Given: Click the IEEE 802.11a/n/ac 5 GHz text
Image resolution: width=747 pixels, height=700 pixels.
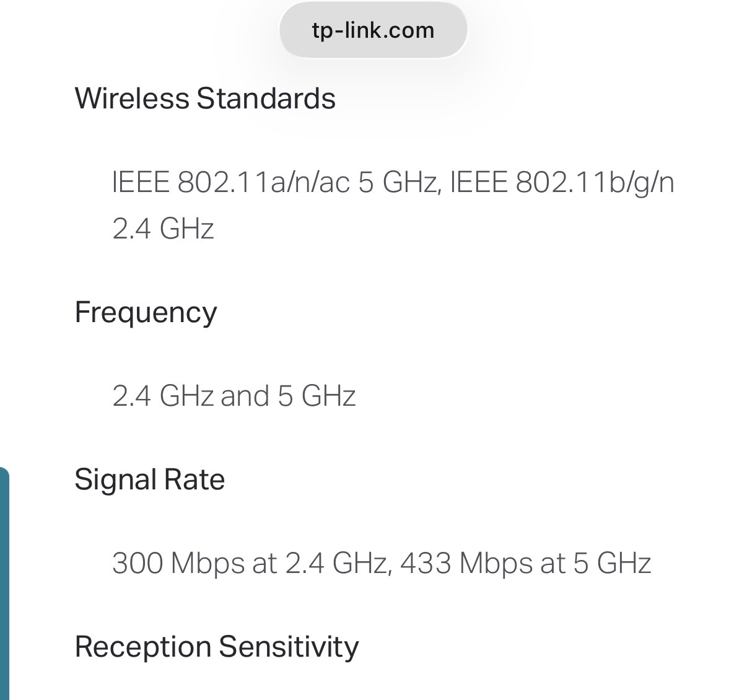Looking at the screenshot, I should coord(275,182).
